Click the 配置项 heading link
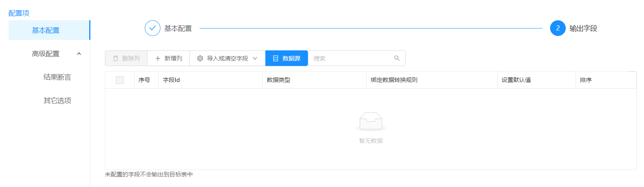 click(x=19, y=13)
